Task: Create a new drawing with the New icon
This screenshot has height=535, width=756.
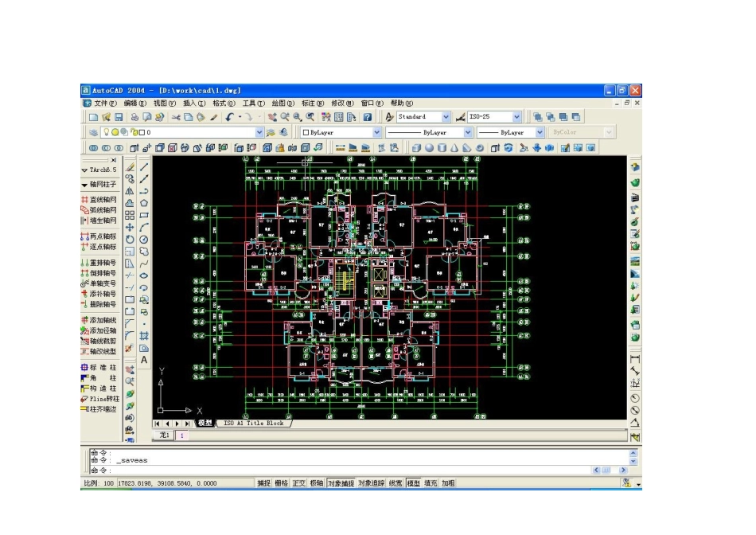Action: pyautogui.click(x=94, y=117)
